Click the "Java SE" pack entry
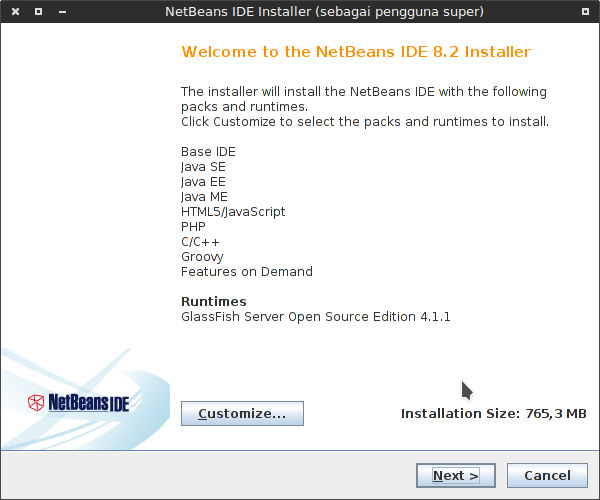 click(x=203, y=167)
